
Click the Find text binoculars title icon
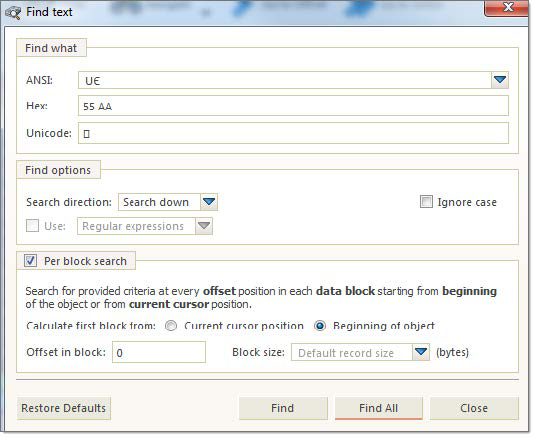(x=13, y=13)
